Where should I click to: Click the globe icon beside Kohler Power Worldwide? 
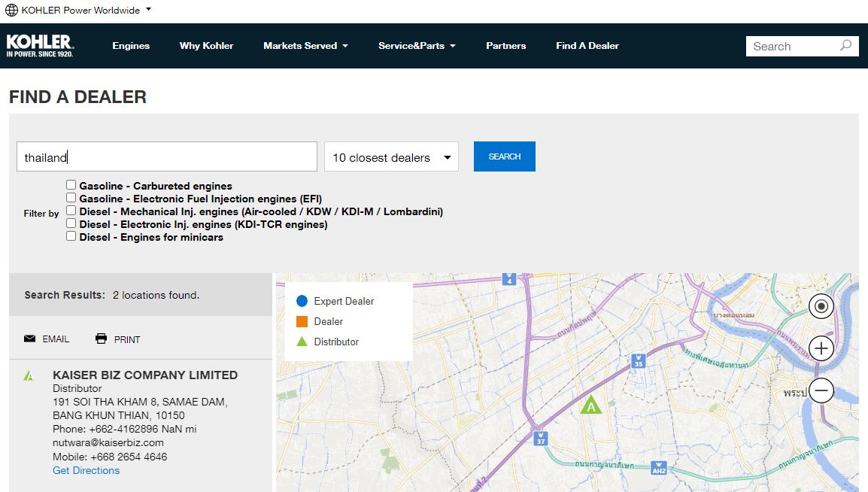(x=11, y=11)
